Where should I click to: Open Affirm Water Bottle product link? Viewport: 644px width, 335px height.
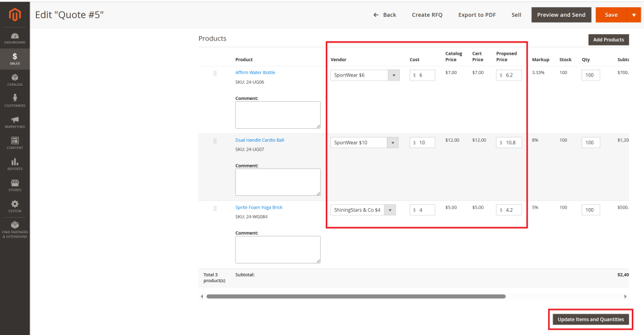[255, 72]
